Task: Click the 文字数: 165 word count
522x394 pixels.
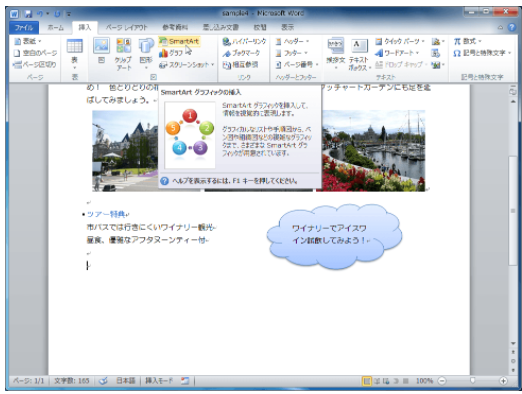Action: 72,381
